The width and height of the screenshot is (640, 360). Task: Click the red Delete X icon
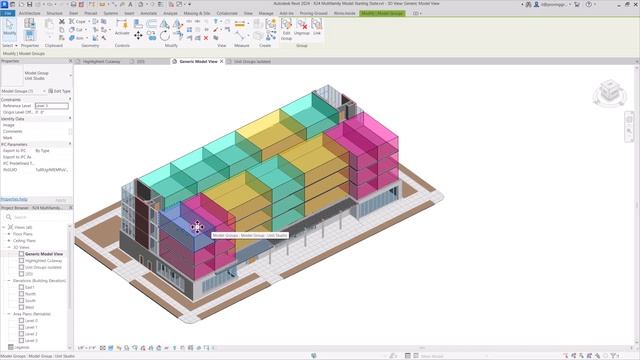(206, 38)
